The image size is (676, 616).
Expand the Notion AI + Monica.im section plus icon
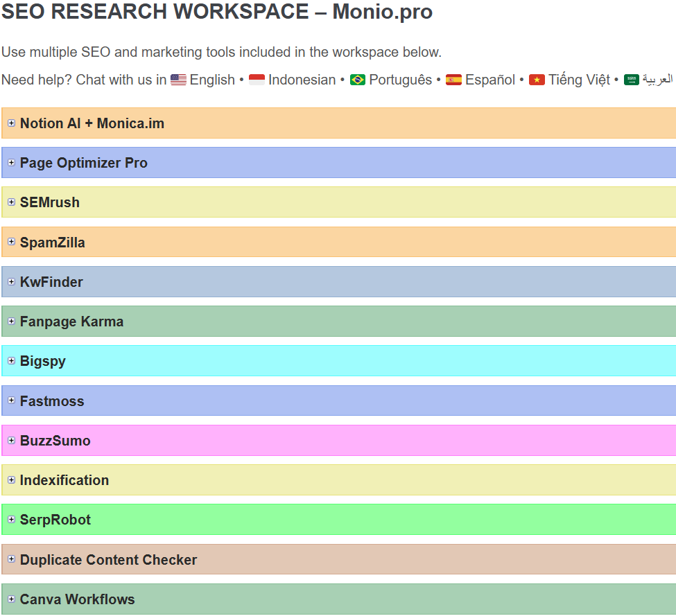pos(12,123)
